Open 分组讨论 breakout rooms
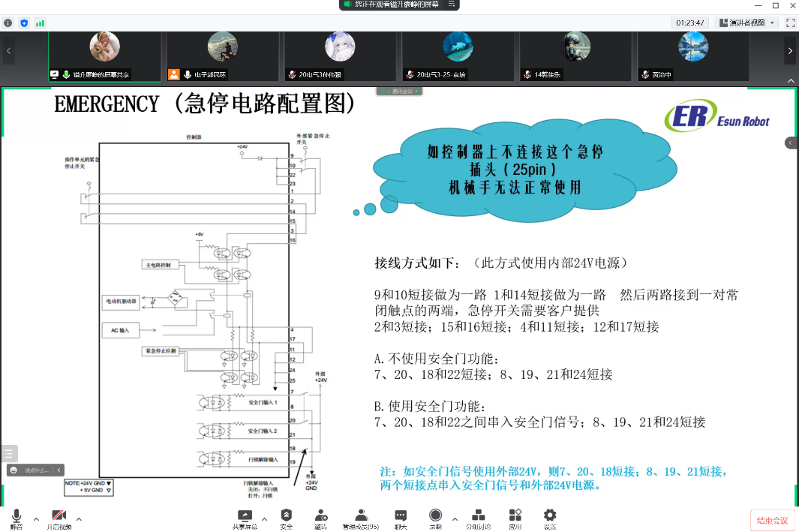This screenshot has width=799, height=532. (478, 518)
